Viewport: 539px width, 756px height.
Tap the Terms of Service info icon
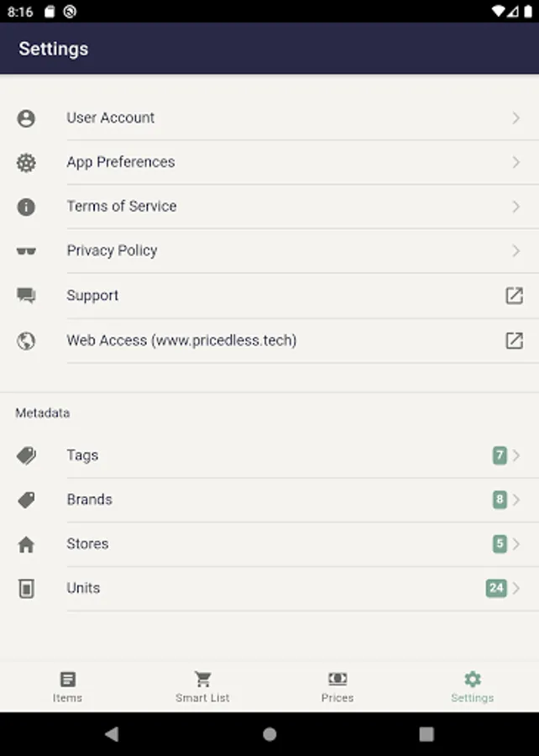26,207
